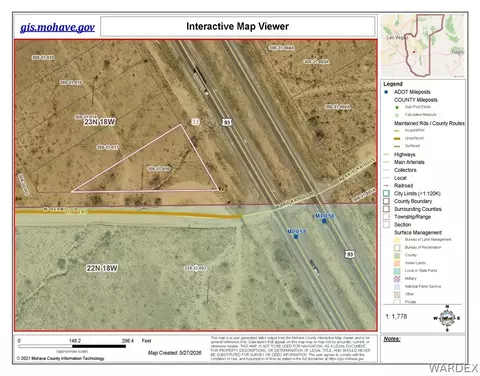
Task: Select the Mohave County Information Technology copyright
Action: pos(60,358)
